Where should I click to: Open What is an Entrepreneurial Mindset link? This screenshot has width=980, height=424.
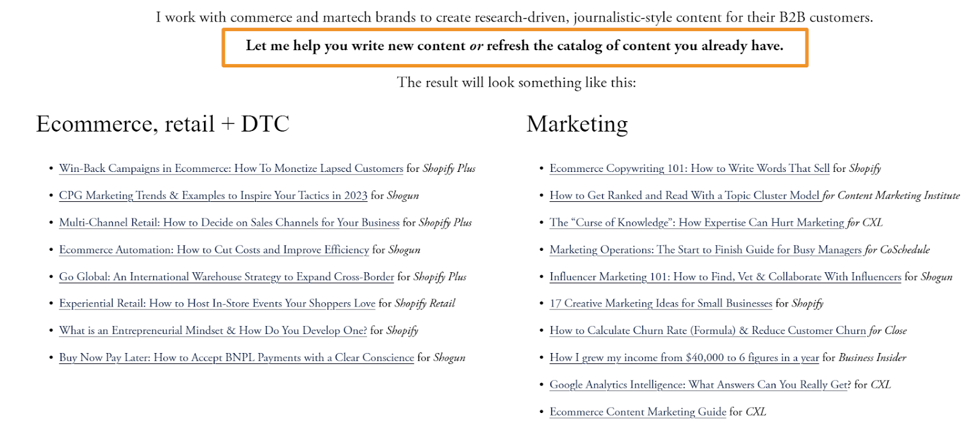click(x=213, y=330)
